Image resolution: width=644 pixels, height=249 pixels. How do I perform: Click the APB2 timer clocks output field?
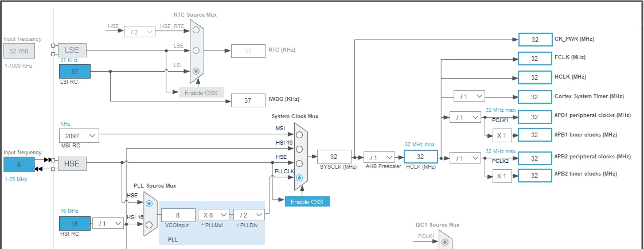tap(534, 176)
